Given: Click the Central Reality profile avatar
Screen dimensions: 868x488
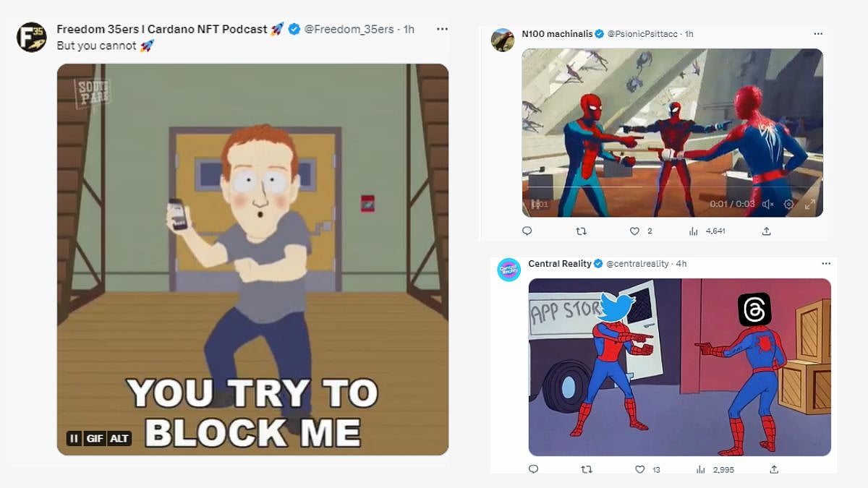Looking at the screenshot, I should click(509, 269).
